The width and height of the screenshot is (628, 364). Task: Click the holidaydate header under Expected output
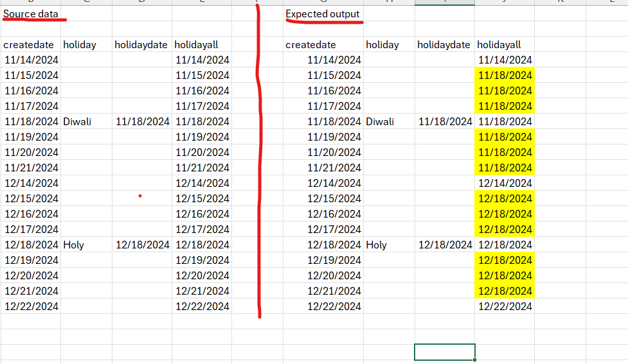click(x=445, y=44)
